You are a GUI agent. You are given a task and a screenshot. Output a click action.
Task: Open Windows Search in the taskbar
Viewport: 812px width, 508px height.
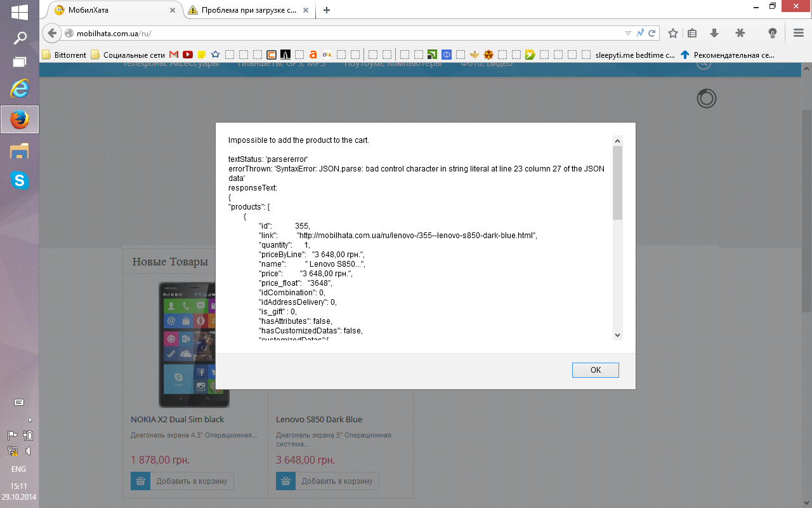20,37
